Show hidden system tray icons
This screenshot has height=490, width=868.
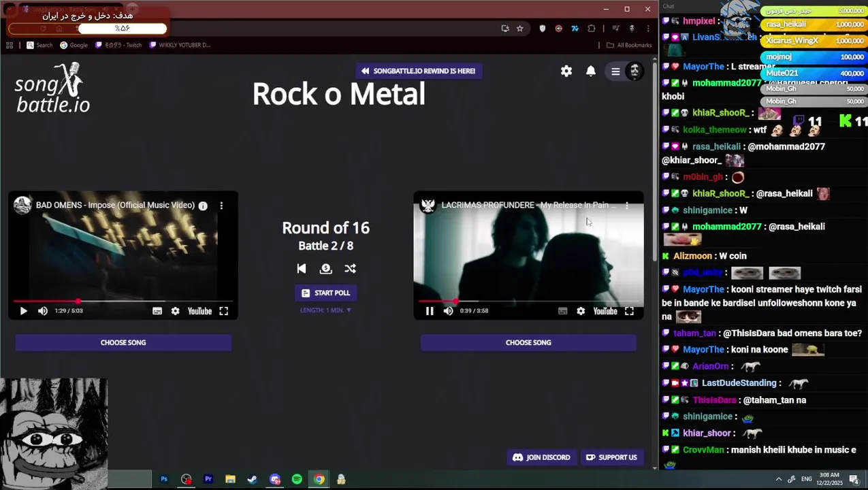pyautogui.click(x=779, y=479)
